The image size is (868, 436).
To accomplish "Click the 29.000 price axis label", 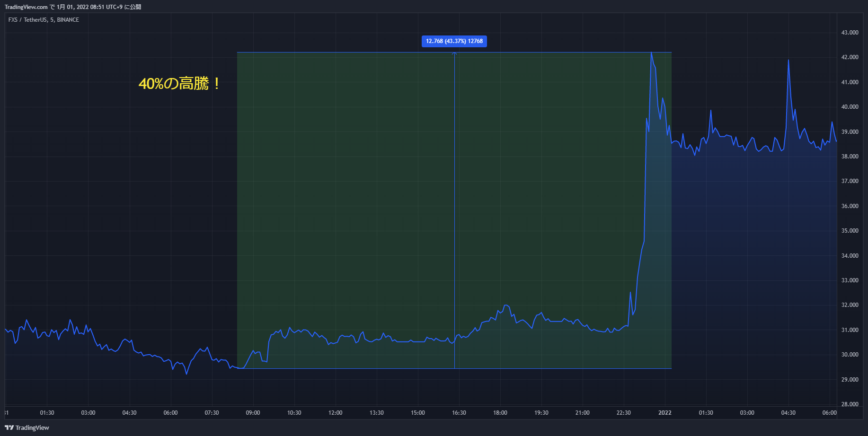I will point(850,380).
